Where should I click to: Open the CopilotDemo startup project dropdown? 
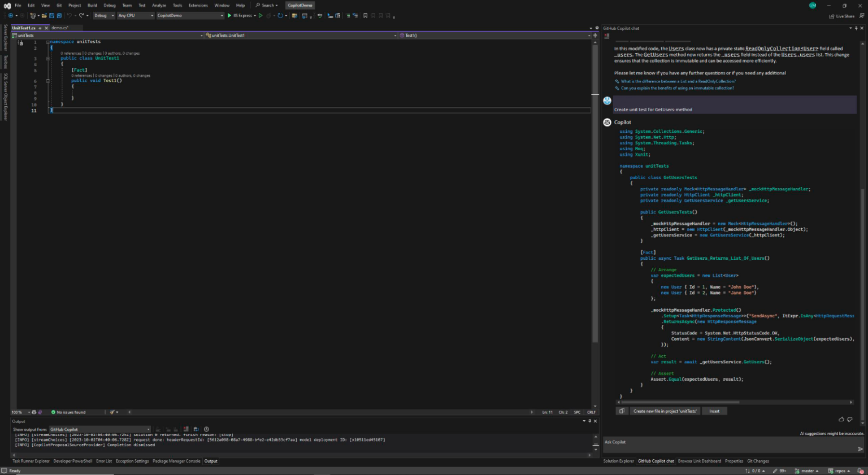(190, 15)
